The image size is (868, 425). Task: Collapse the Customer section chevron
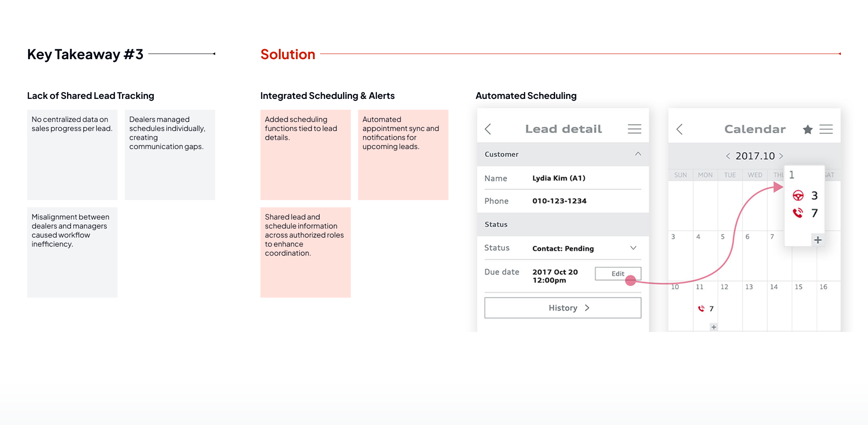pos(638,154)
